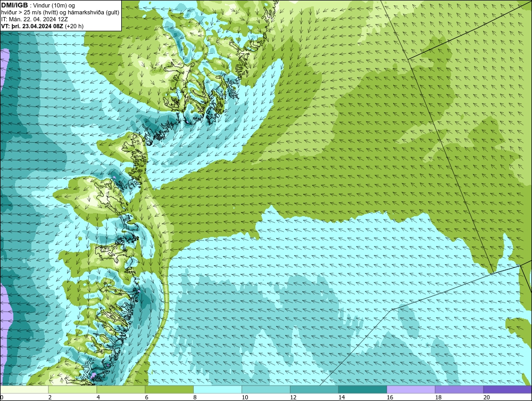Image resolution: width=532 pixels, height=401 pixels.
Task: Click the 8–10 m/s light cyan legend swatch
Action: 218,389
